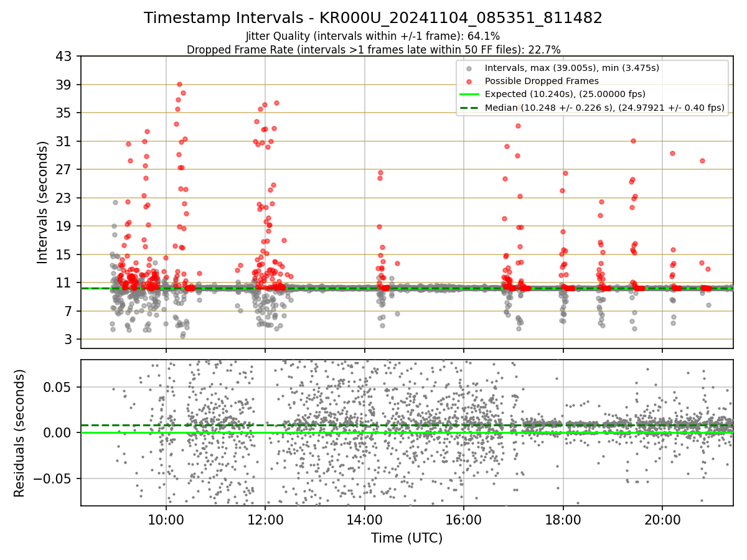
Task: Click the 35 interval tick label
Action: click(x=65, y=113)
